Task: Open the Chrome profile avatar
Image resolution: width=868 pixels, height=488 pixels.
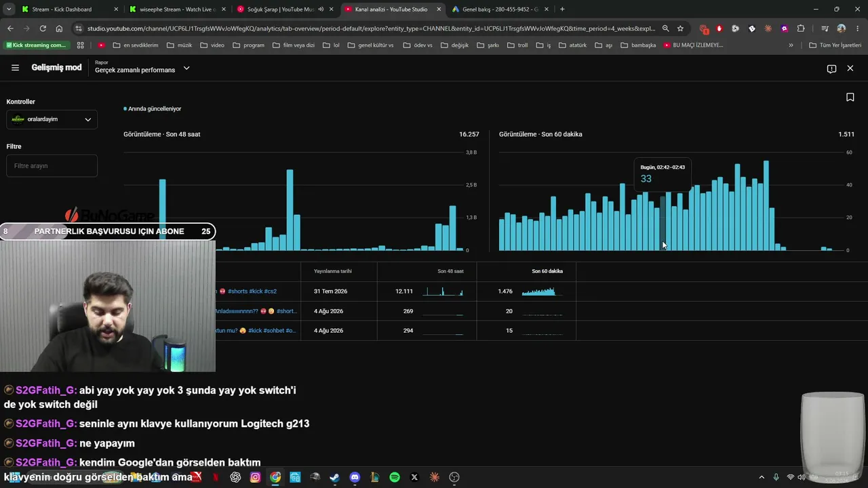Action: pyautogui.click(x=842, y=28)
